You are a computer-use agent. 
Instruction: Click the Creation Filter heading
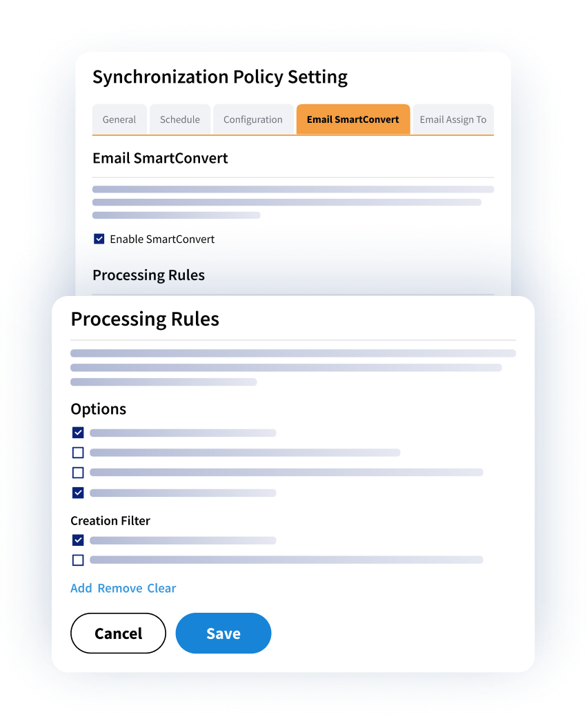click(x=110, y=521)
